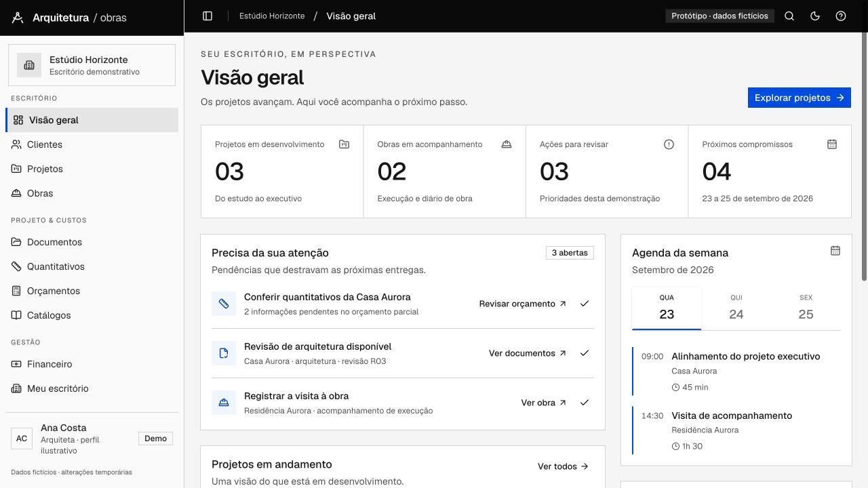Click the Agenda da semana calendar icon
This screenshot has width=868, height=488.
[835, 251]
